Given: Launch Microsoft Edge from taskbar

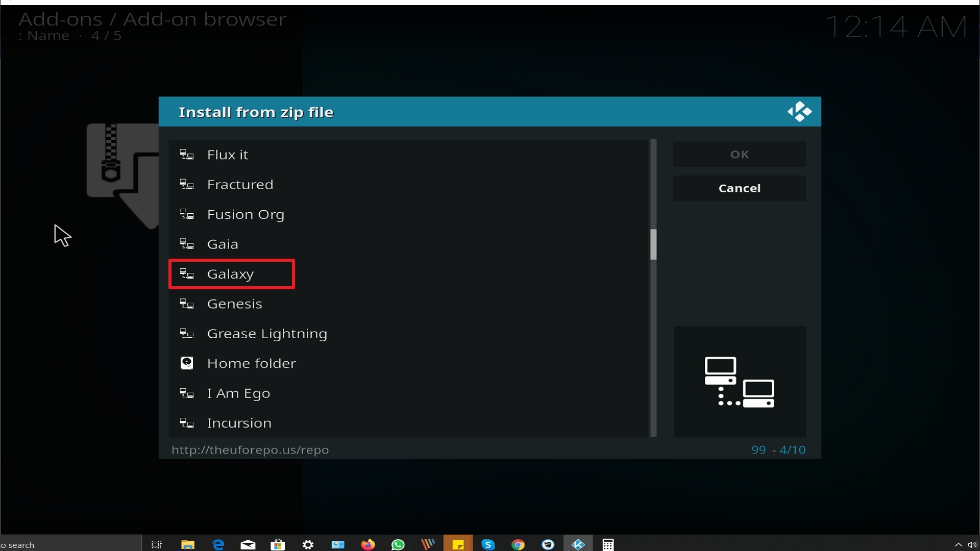Looking at the screenshot, I should pos(218,544).
